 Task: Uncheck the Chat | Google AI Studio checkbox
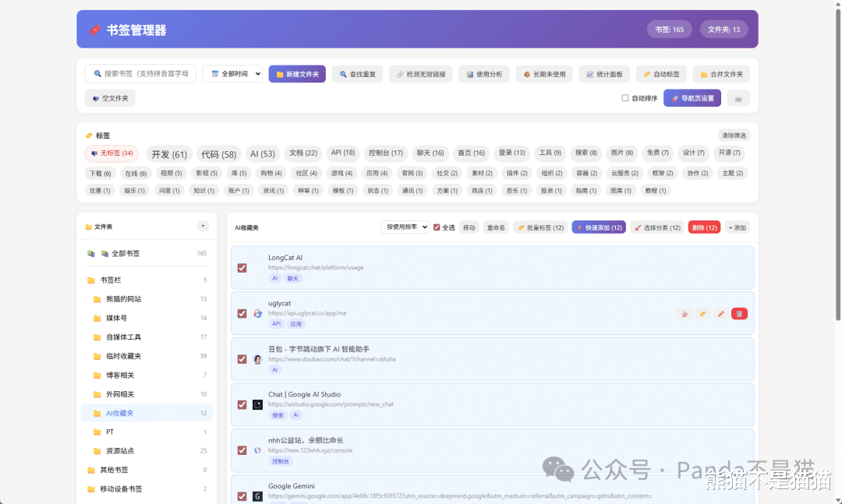click(x=242, y=405)
